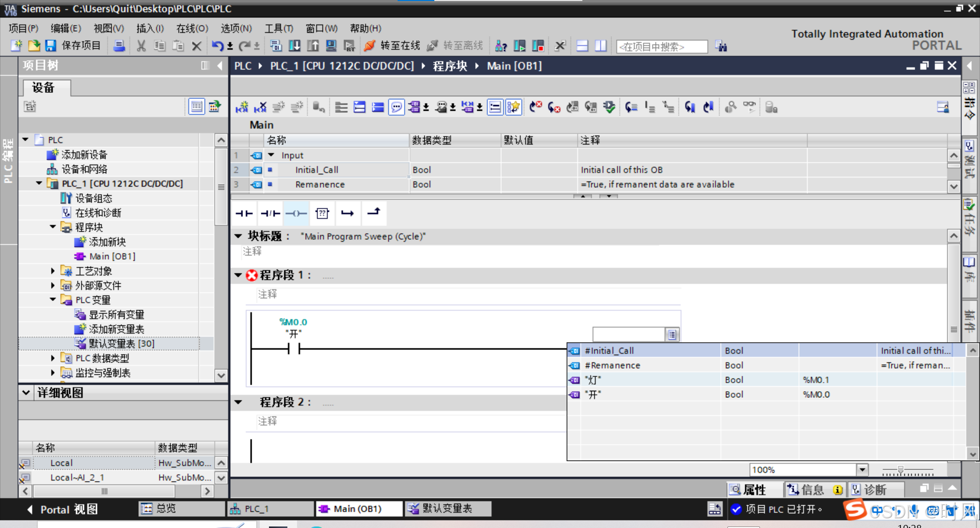Adjust the zoom slider in editor
The width and height of the screenshot is (980, 528).
pos(901,470)
